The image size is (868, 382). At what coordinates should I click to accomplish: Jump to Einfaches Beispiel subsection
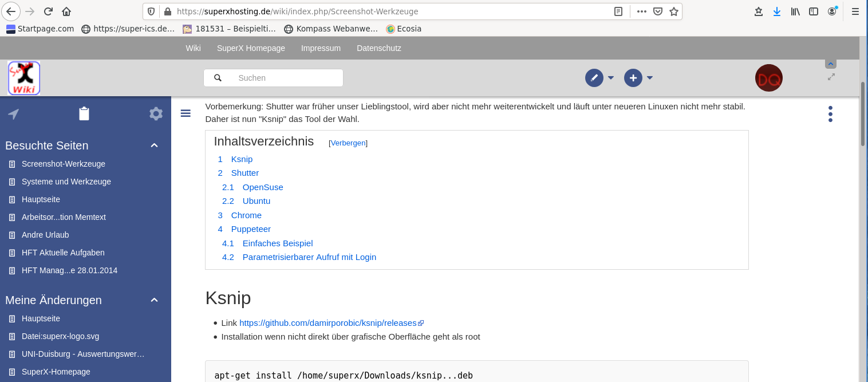[x=278, y=243]
